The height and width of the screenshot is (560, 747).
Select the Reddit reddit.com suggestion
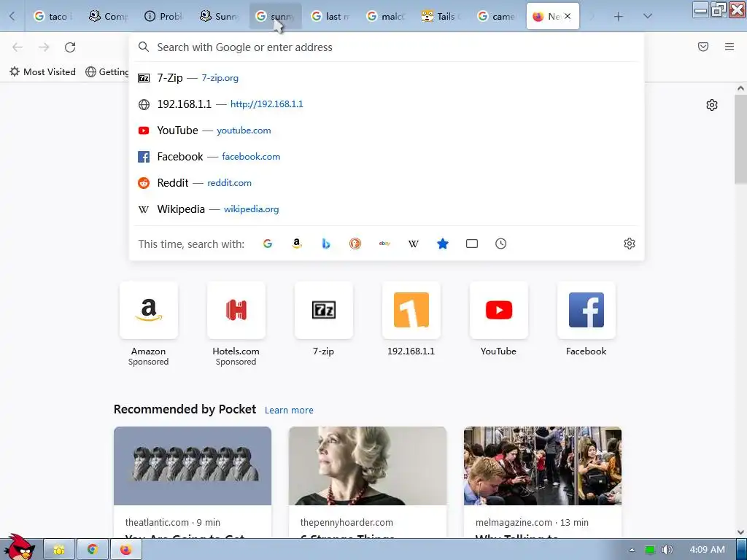click(x=387, y=183)
